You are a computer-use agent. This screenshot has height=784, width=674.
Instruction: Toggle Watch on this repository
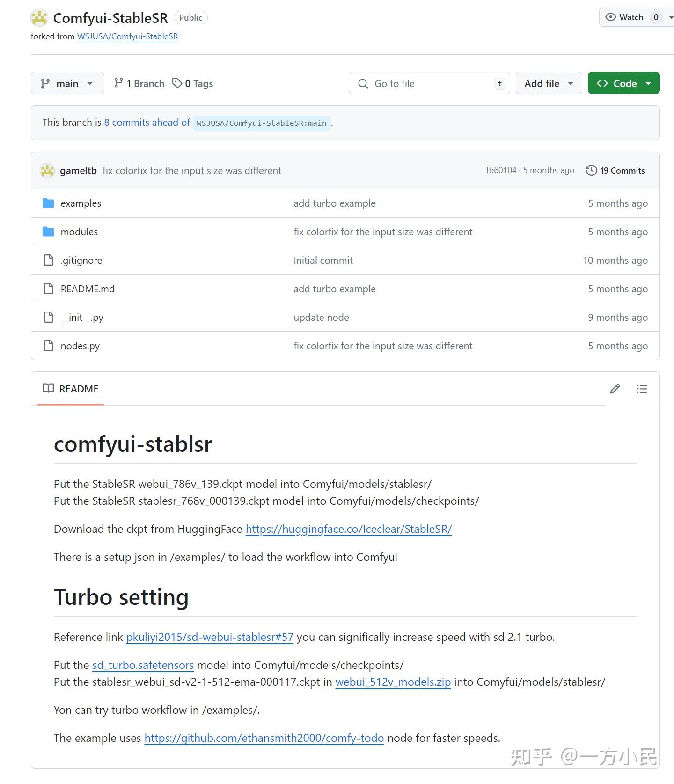click(x=625, y=17)
